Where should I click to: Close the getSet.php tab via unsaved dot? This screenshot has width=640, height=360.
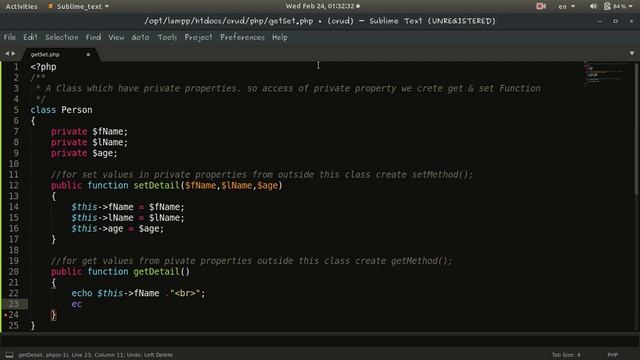pyautogui.click(x=88, y=54)
